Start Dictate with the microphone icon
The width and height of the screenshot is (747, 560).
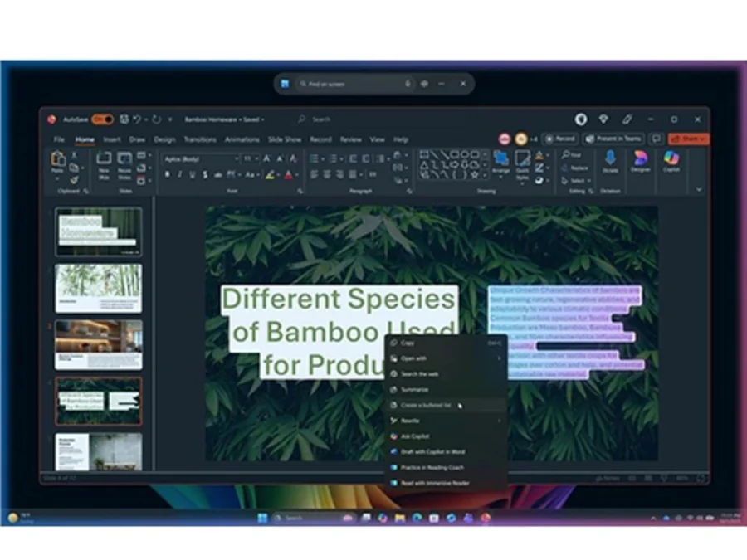coord(610,162)
